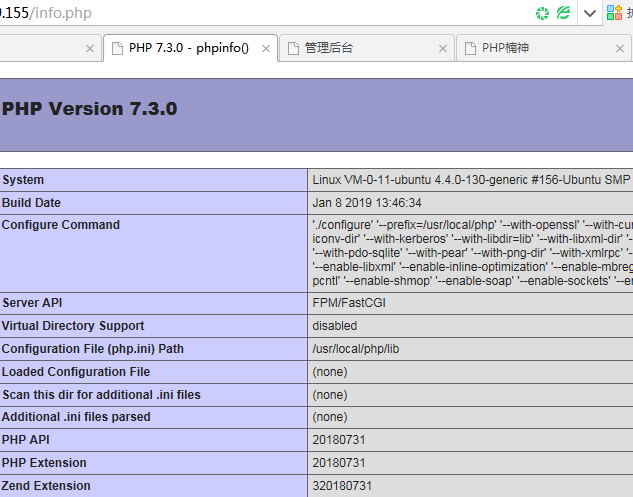Click the Zend Extension value 320180731
The width and height of the screenshot is (633, 497).
[x=342, y=486]
